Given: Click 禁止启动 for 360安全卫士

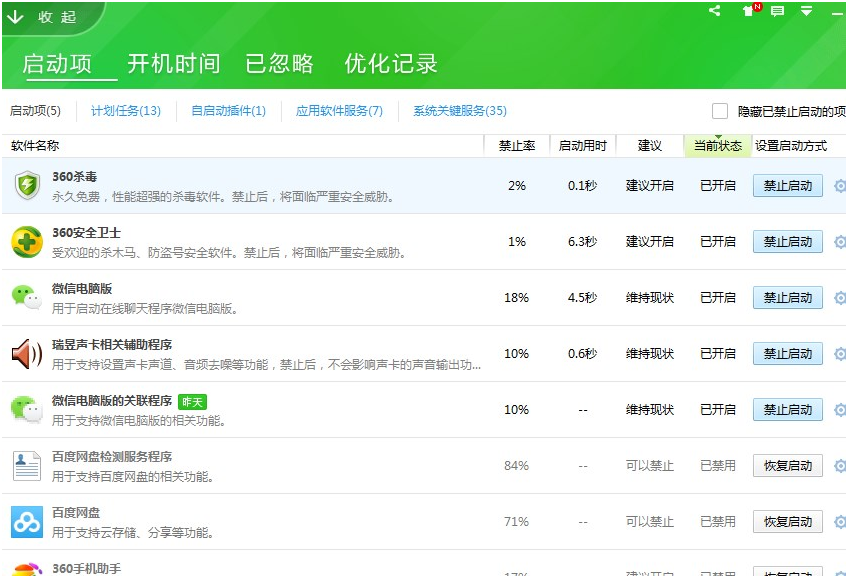Looking at the screenshot, I should coord(787,242).
